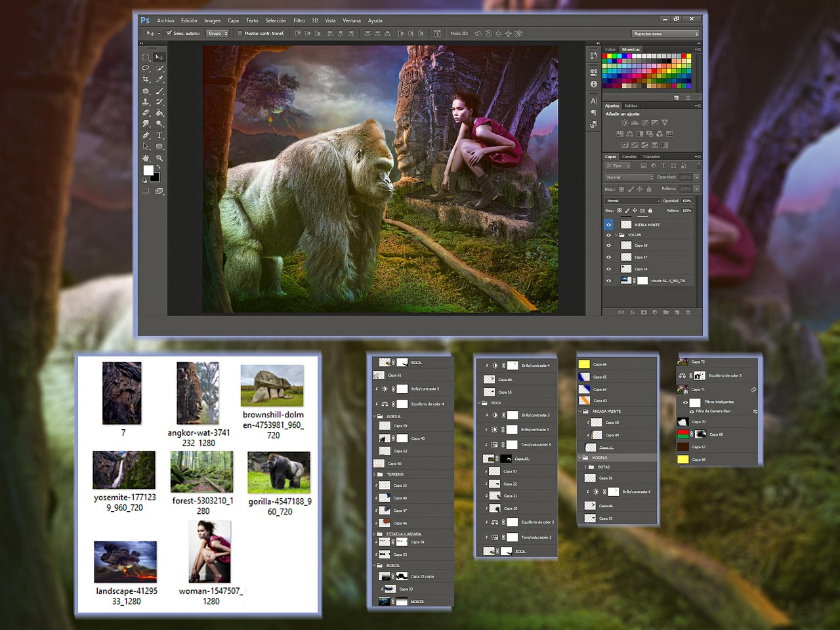Select the Spot Healing Brush tool
Viewport: 840px width, 630px height.
tap(146, 91)
